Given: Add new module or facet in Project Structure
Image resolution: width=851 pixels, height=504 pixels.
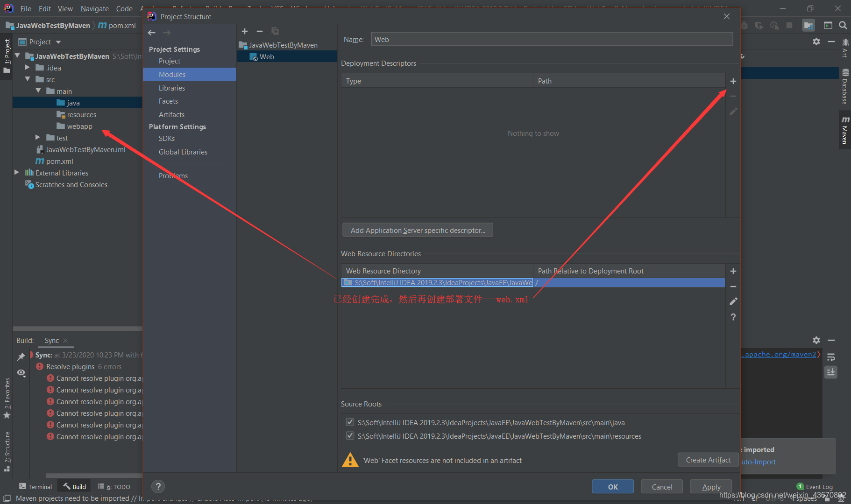Looking at the screenshot, I should (245, 31).
